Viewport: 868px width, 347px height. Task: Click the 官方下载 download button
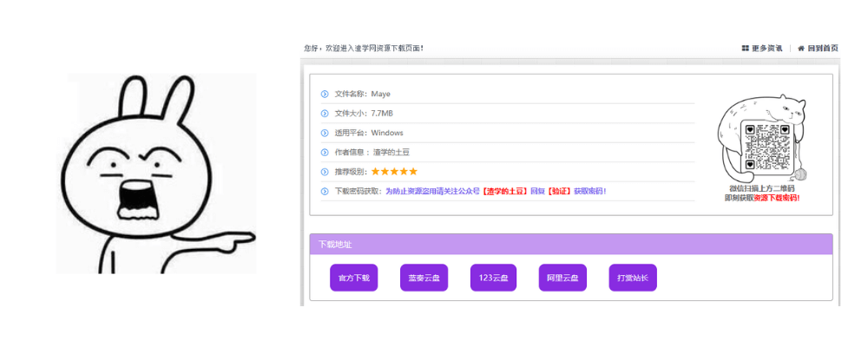(353, 278)
